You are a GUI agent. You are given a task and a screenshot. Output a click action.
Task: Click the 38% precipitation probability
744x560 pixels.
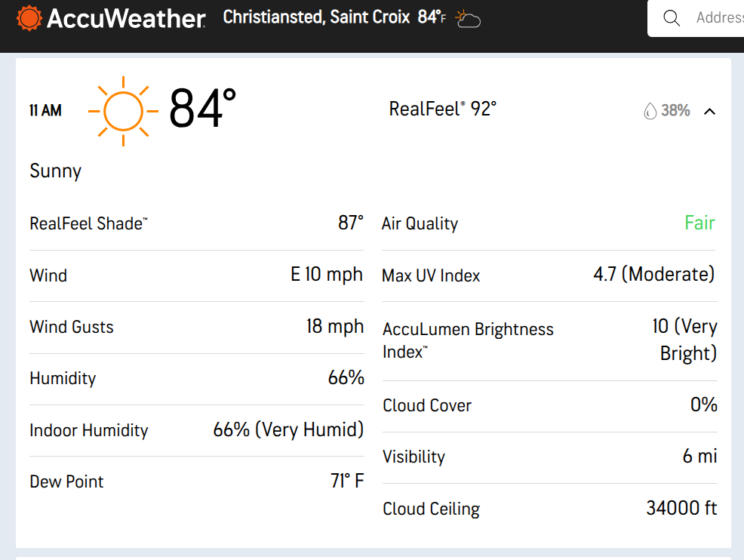pyautogui.click(x=675, y=111)
